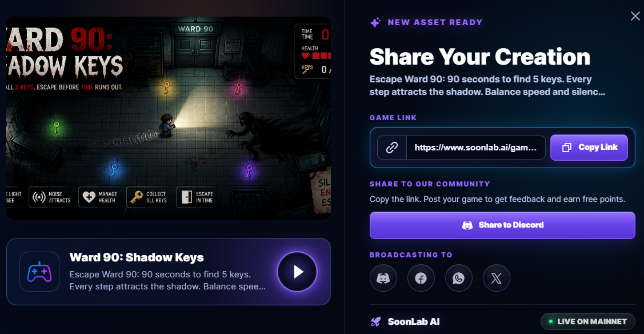Click the Discord broadcasting icon
The height and width of the screenshot is (334, 644).
(x=383, y=278)
